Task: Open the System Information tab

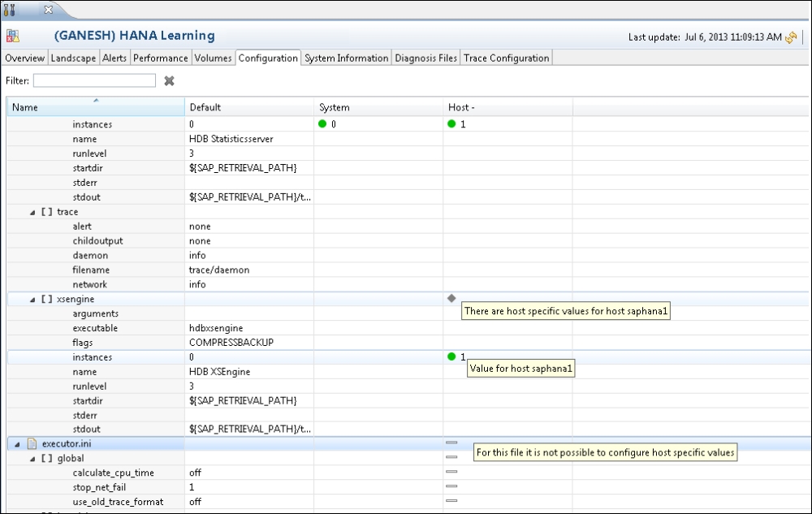Action: pyautogui.click(x=347, y=58)
